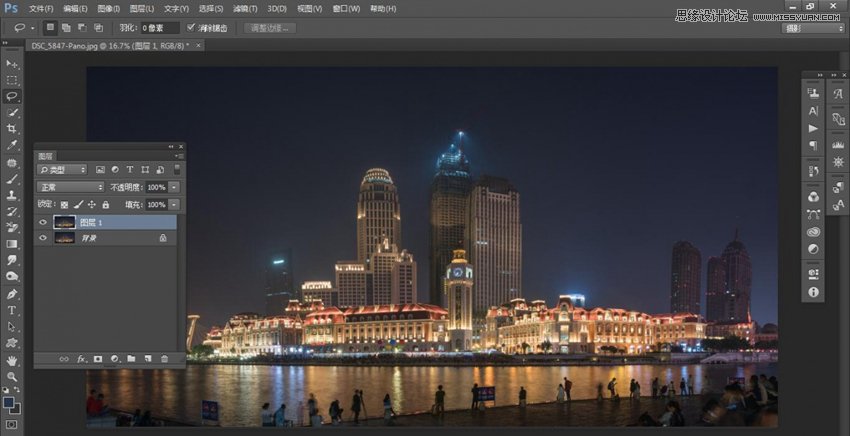The height and width of the screenshot is (436, 850).
Task: Open the blend mode dropdown showing 正常
Action: click(x=70, y=187)
